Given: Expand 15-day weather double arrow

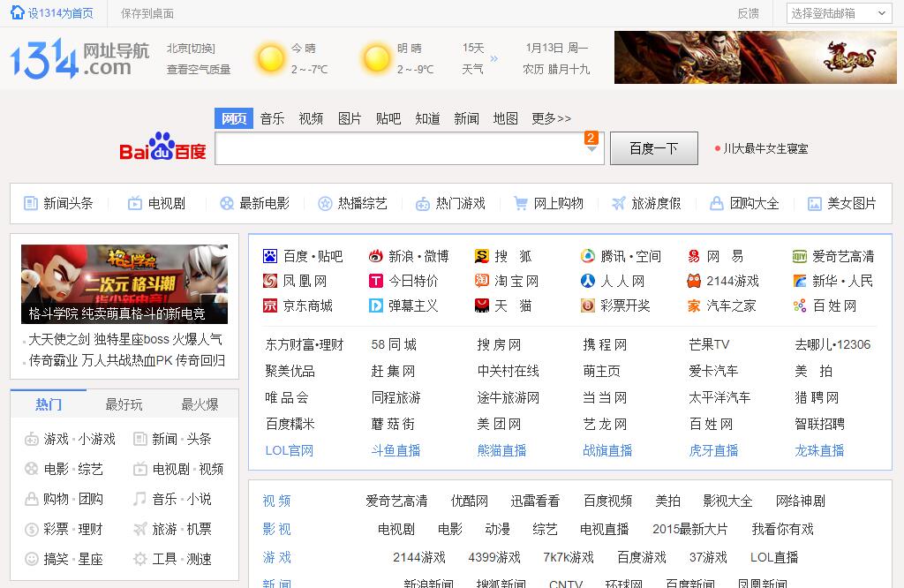Looking at the screenshot, I should click(x=493, y=58).
